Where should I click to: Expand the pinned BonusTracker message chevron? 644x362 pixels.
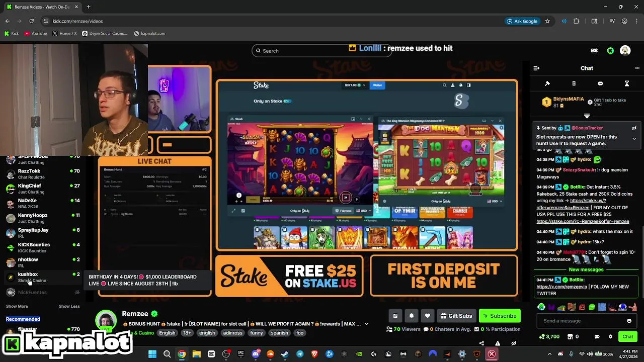point(634,138)
